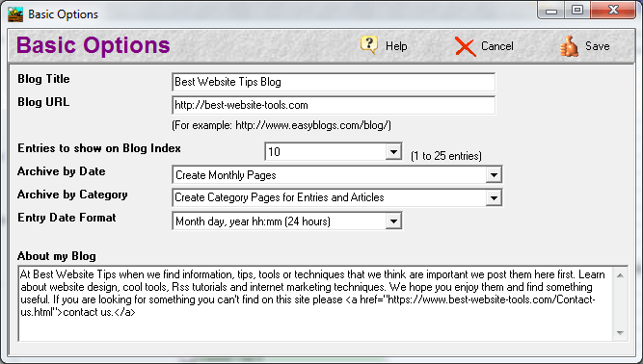Screen dimensions: 643x364
Task: Click the '(1 to 25 entries)' hint text
Action: point(446,156)
